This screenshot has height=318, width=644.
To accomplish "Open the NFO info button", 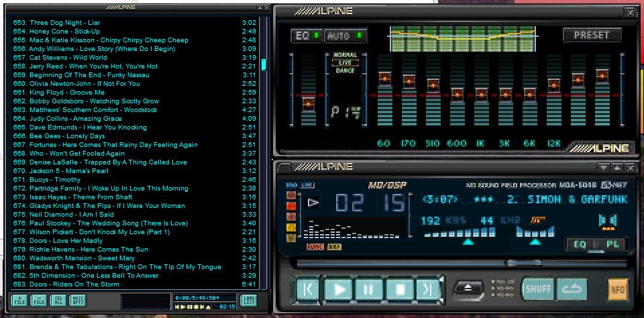I will tap(616, 289).
